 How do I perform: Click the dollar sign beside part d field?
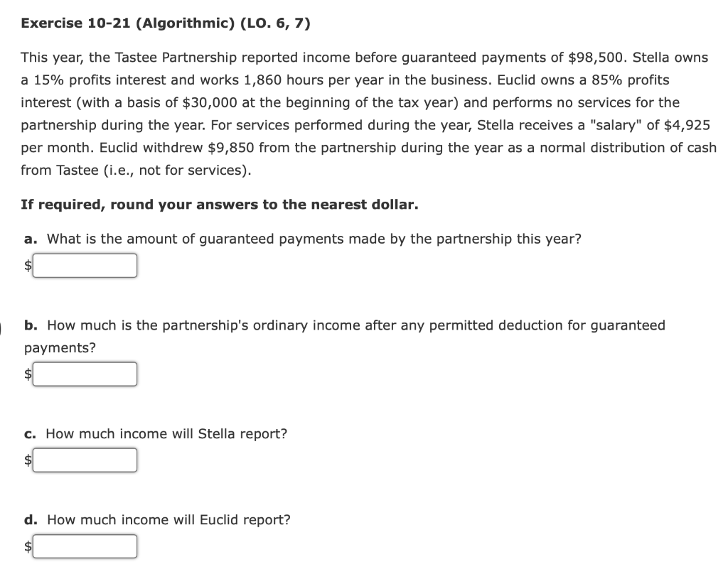[28, 546]
